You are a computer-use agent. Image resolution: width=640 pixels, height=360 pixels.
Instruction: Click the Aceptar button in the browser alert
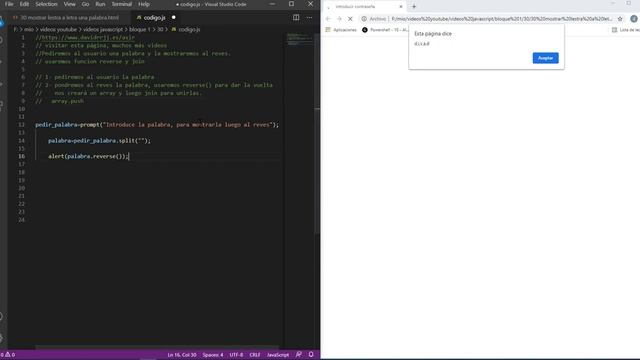tap(545, 58)
